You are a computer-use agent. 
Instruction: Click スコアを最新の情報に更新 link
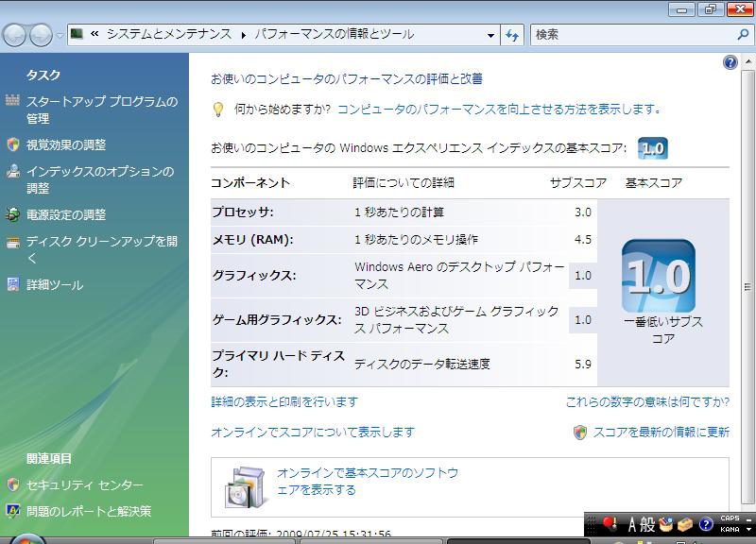(x=661, y=433)
